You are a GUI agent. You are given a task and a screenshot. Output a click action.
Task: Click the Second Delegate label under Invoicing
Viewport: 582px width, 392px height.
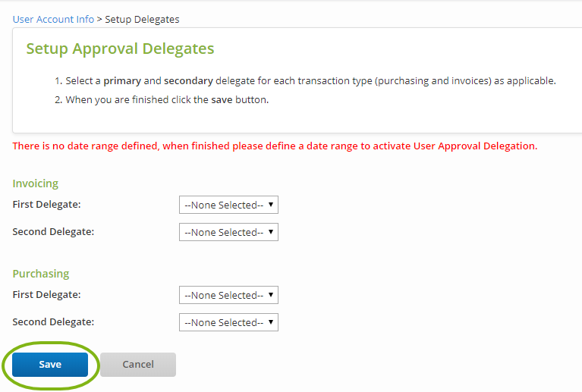click(x=53, y=232)
